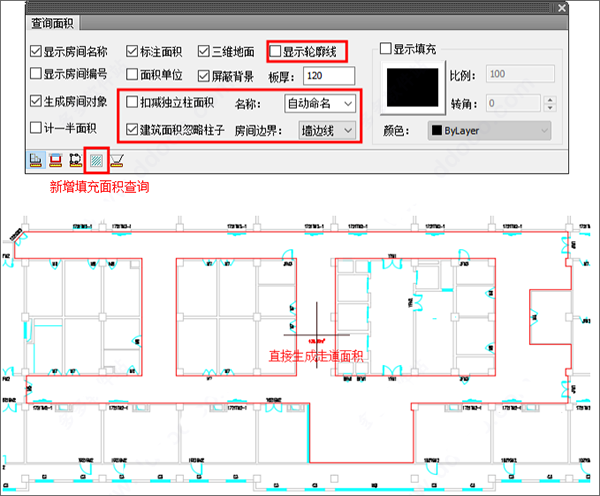600x496 pixels.
Task: Click the 板厚 input field showing 120
Action: tap(329, 76)
